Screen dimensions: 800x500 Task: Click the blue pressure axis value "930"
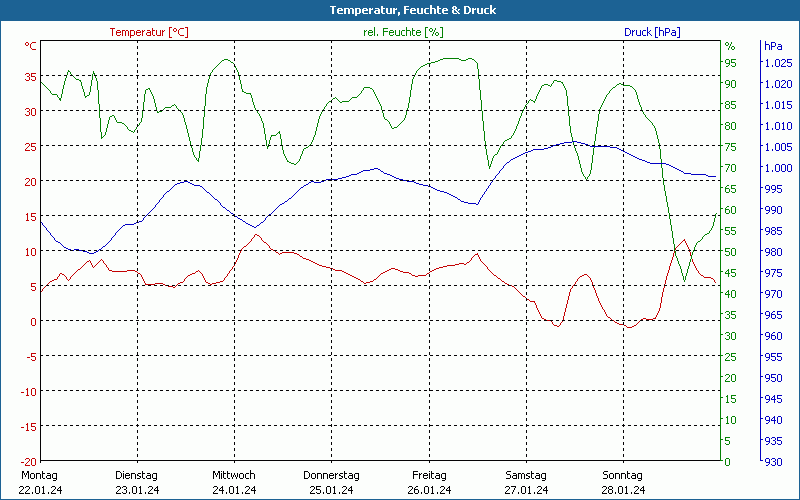pos(773,462)
